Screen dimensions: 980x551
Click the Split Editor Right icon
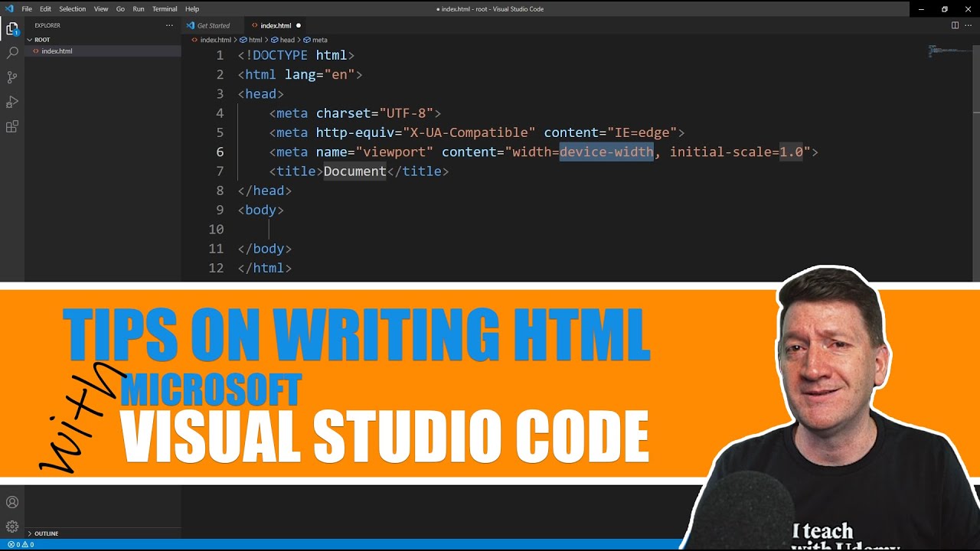(955, 25)
